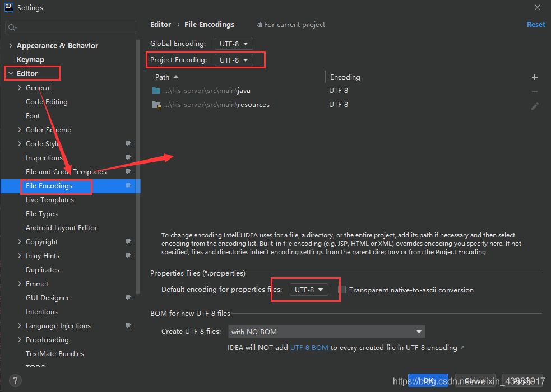This screenshot has height=392, width=551.
Task: Click the resources folder icon
Action: (x=156, y=105)
